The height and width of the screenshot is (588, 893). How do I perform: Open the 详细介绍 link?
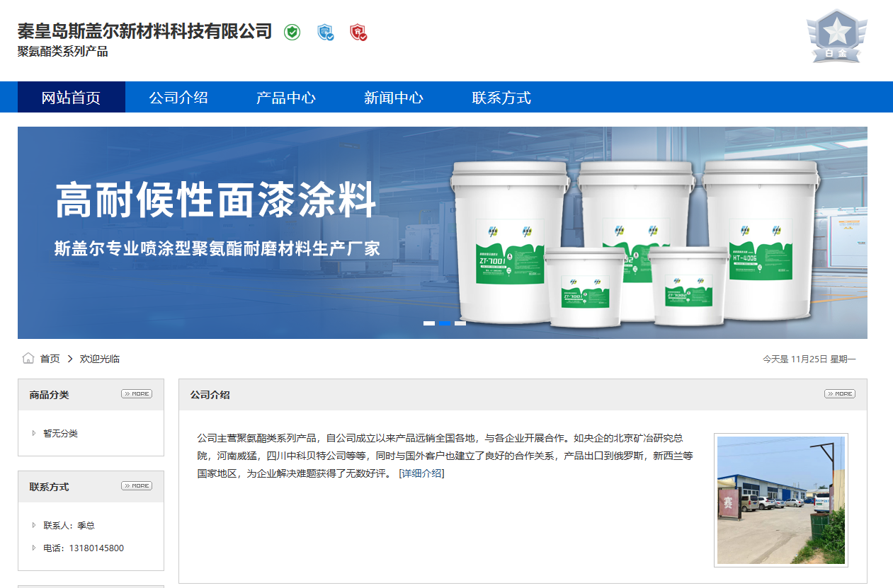421,473
